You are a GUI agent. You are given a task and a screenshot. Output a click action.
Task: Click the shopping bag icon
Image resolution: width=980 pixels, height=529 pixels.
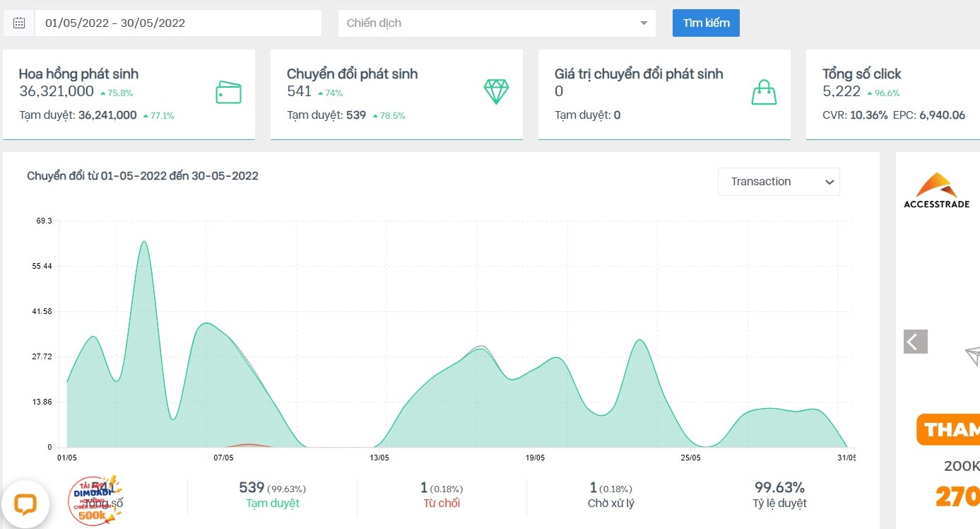click(x=764, y=93)
